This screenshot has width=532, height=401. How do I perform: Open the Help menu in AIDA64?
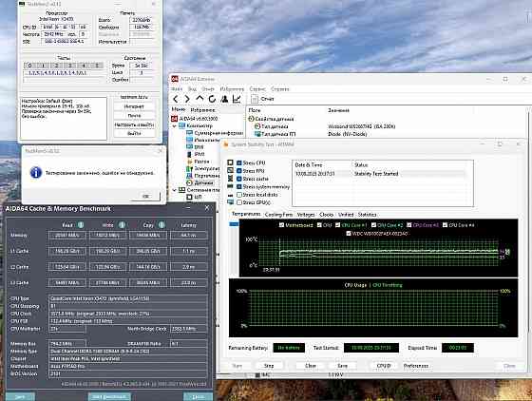(x=280, y=89)
